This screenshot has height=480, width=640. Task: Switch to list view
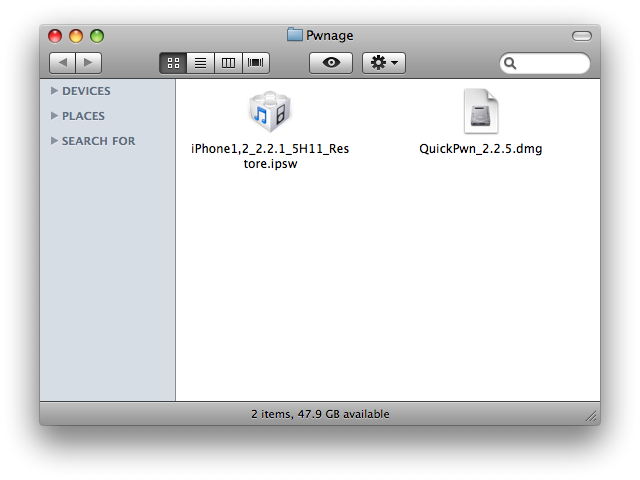click(x=200, y=63)
